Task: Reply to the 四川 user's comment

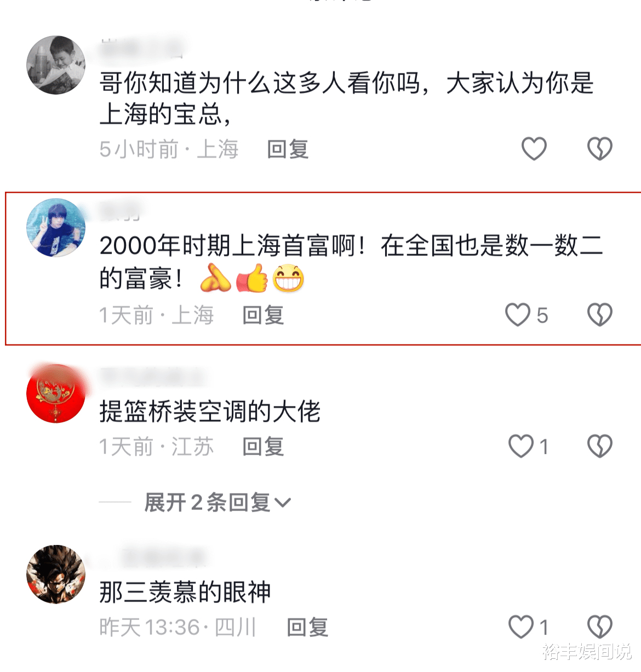Action: click(x=307, y=627)
